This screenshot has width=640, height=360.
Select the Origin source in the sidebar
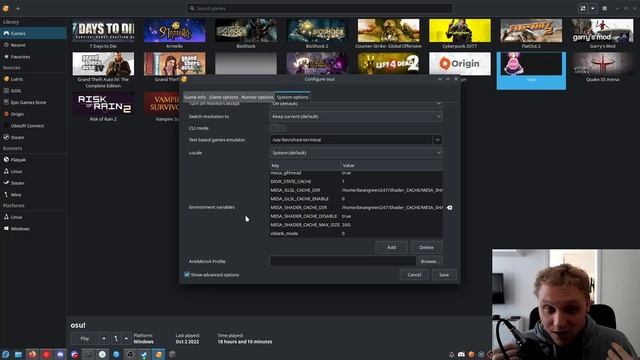coord(33,114)
